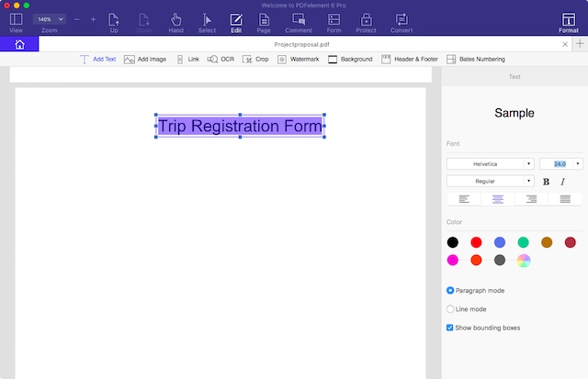Toggle the Format panel
The width and height of the screenshot is (588, 379).
pos(569,23)
